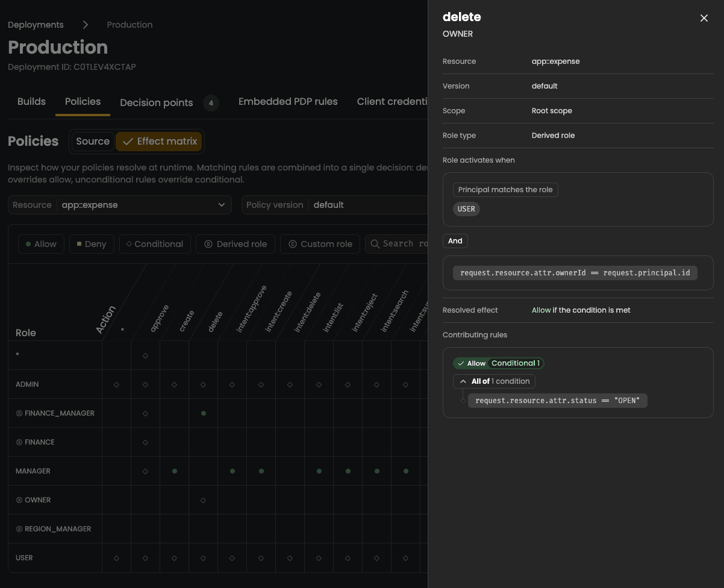This screenshot has width=724, height=588.
Task: Click the Production breadcrumb link
Action: click(x=130, y=25)
